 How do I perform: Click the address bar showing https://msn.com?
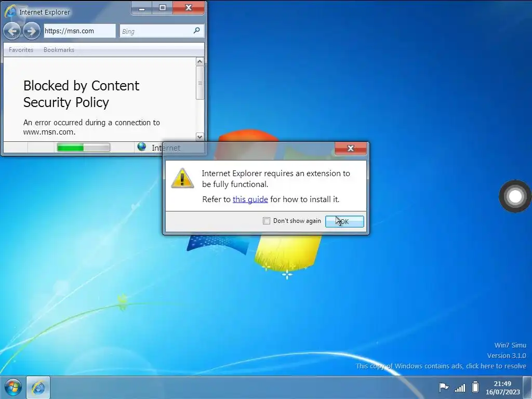click(x=79, y=31)
